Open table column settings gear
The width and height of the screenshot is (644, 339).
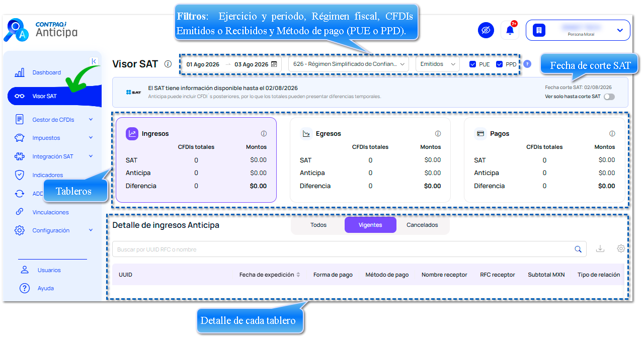621,248
